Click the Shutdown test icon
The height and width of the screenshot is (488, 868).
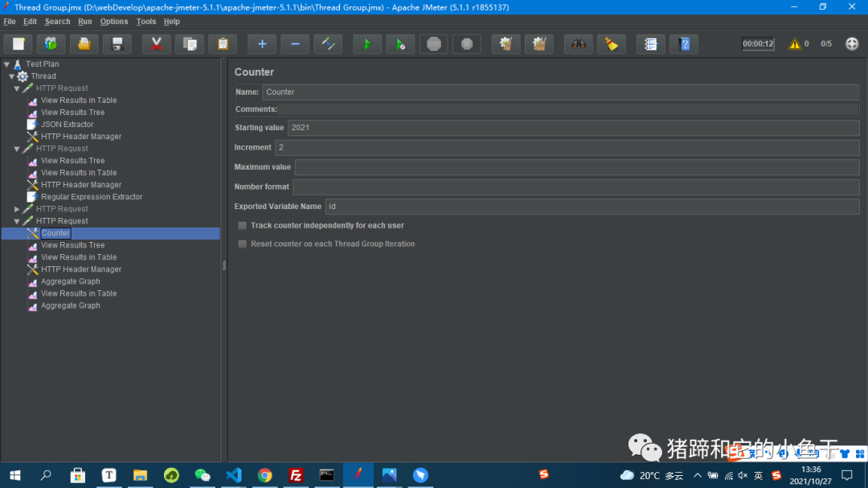(467, 43)
